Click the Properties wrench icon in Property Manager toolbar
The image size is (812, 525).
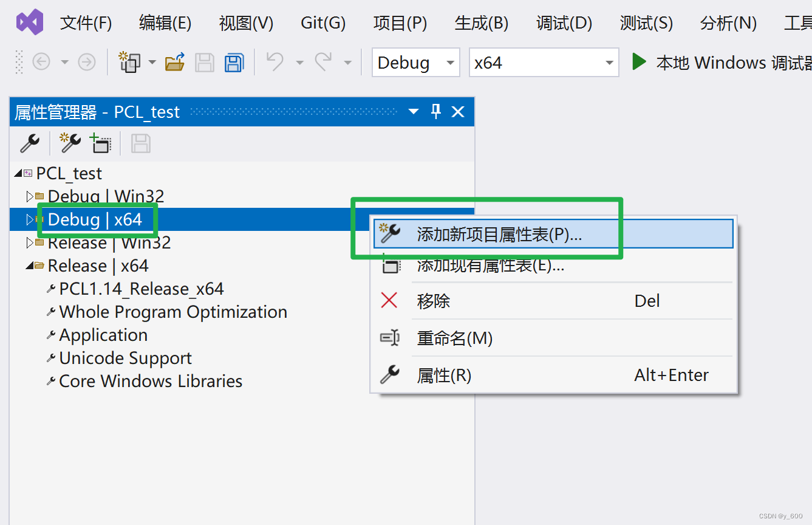pos(29,143)
